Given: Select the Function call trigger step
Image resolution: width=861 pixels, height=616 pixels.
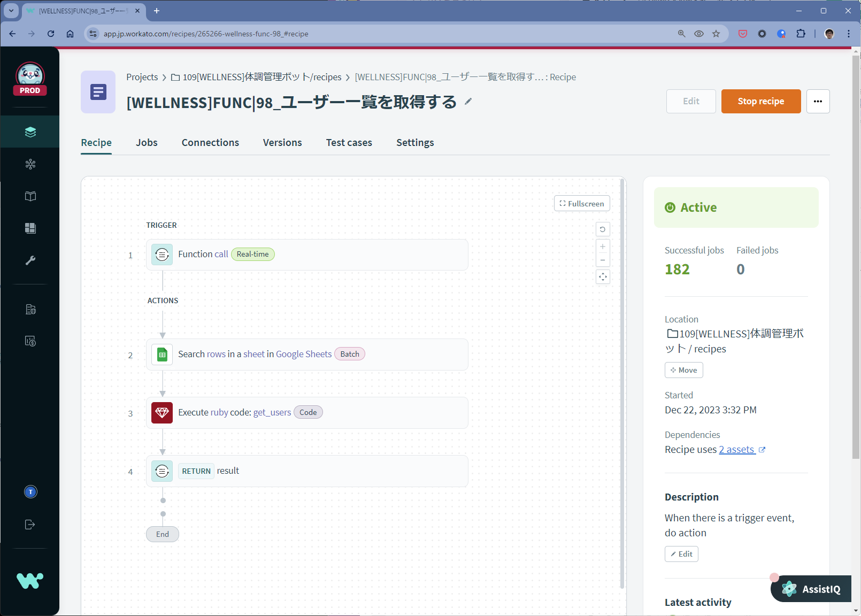Looking at the screenshot, I should pos(307,255).
